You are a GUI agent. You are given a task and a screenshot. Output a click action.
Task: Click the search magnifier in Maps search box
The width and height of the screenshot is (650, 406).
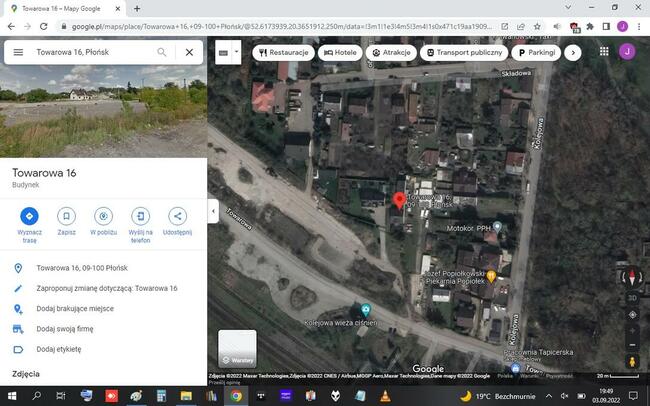pos(162,52)
